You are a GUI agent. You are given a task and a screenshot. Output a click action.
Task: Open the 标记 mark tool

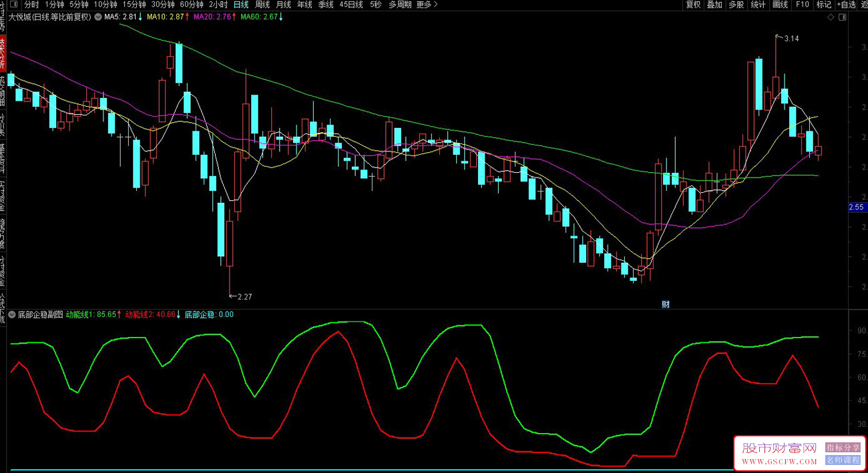[823, 5]
